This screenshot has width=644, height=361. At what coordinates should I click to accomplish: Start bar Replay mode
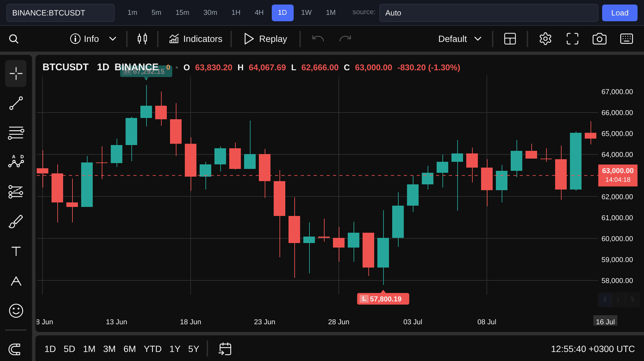click(x=266, y=39)
